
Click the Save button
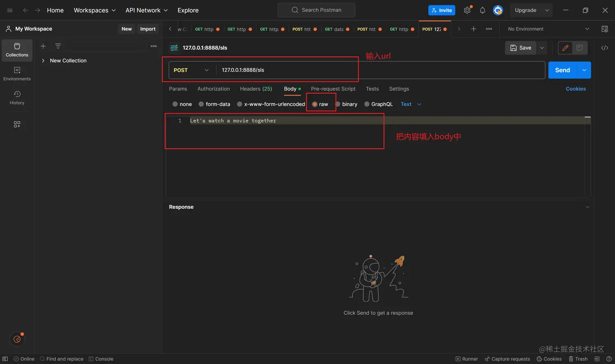click(x=521, y=48)
